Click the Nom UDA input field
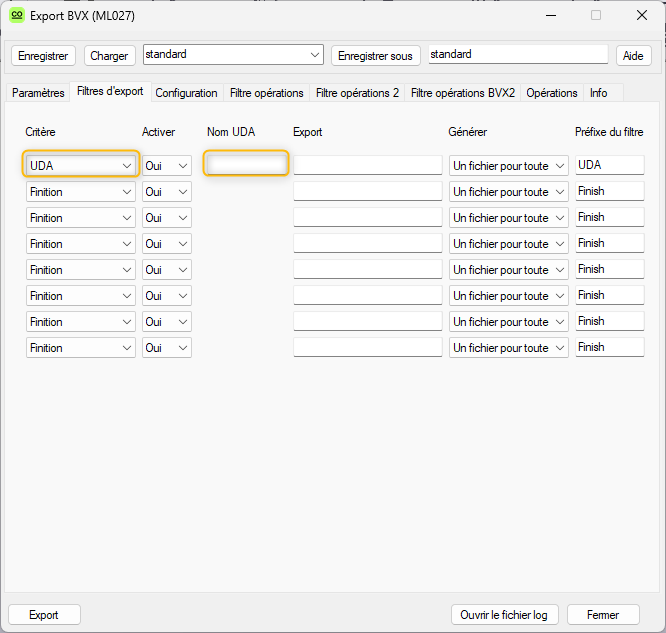 [x=246, y=165]
